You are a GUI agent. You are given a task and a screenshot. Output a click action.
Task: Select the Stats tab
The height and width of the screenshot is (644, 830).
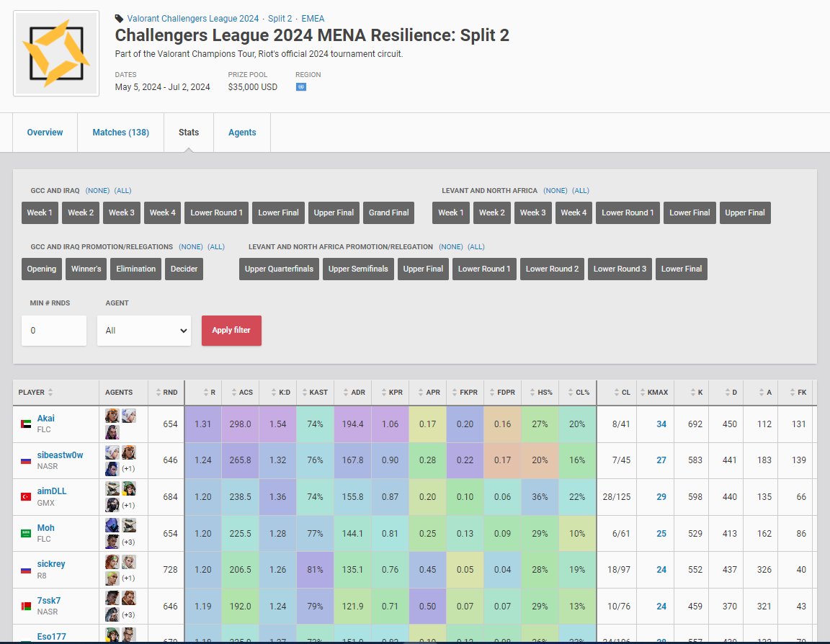tap(189, 133)
